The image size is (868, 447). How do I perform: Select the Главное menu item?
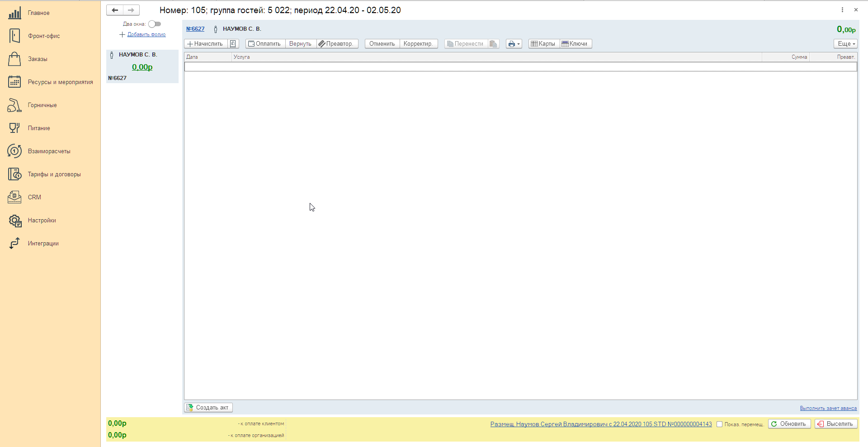coord(39,13)
